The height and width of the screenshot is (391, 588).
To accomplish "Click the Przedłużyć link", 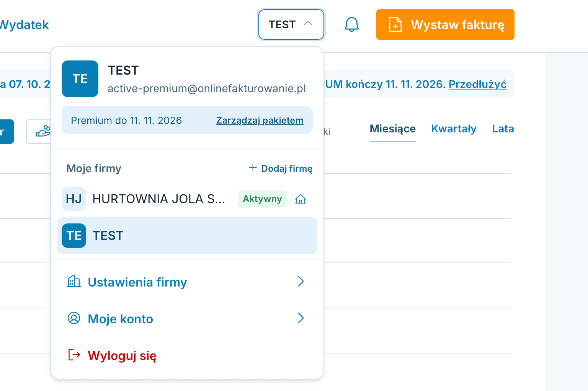I will click(478, 84).
